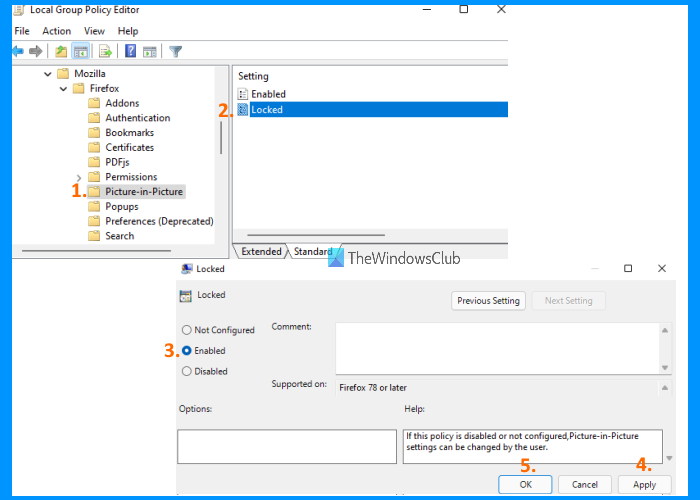Click the Help text scroll down arrow

[669, 458]
